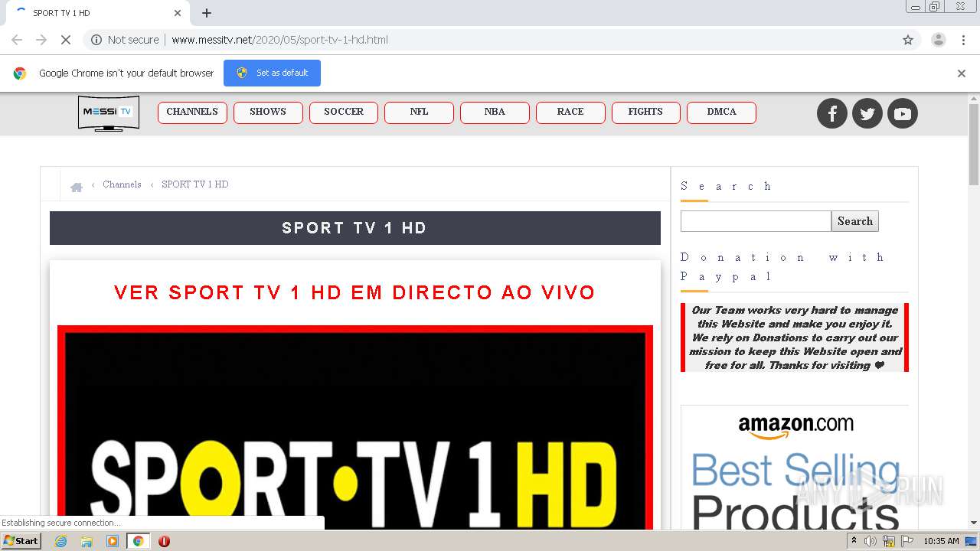The width and height of the screenshot is (980, 551).
Task: Open Windows Explorer from the taskbar
Action: (x=87, y=541)
